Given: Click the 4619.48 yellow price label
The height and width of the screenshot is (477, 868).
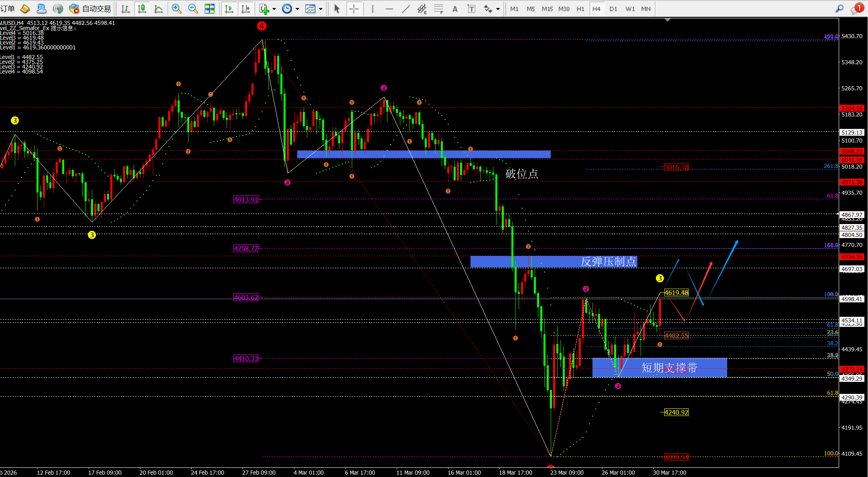Looking at the screenshot, I should pyautogui.click(x=676, y=293).
